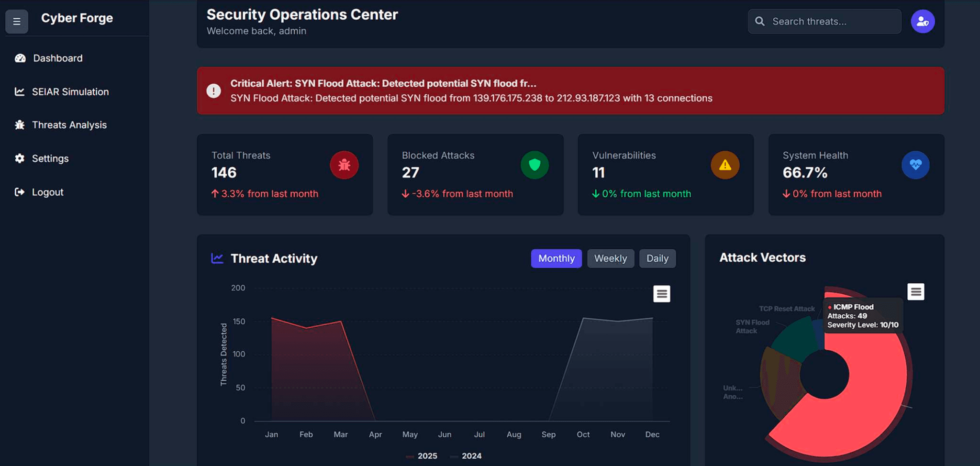Screen dimensions: 980x466
Task: Click the SEIAR Simulation chart icon
Action: click(20, 91)
